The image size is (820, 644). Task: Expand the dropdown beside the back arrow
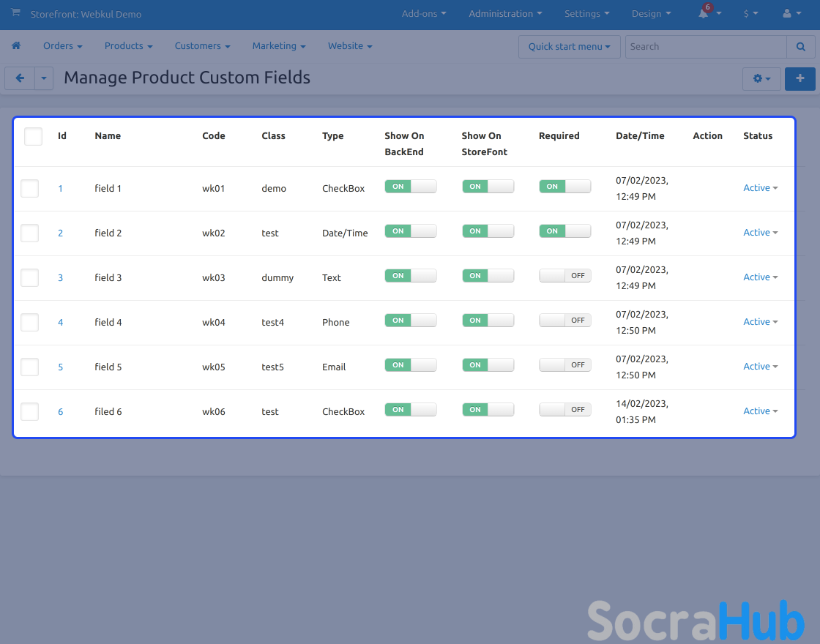[x=44, y=78]
